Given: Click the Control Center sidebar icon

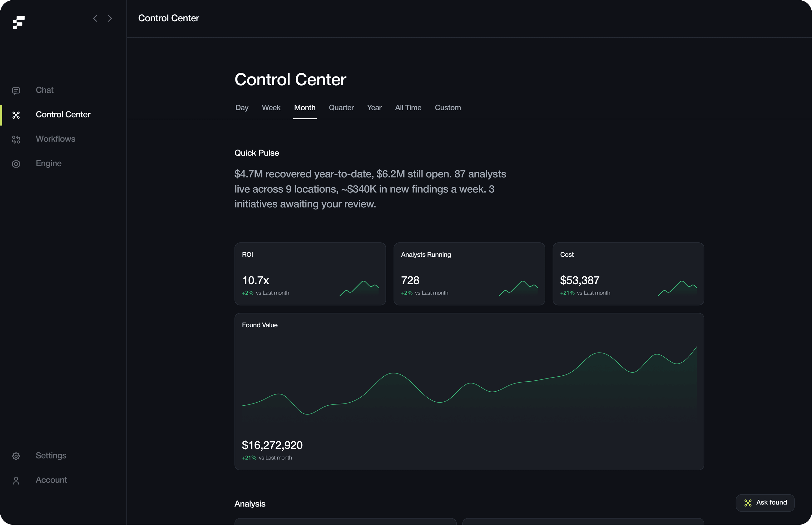Looking at the screenshot, I should point(16,115).
